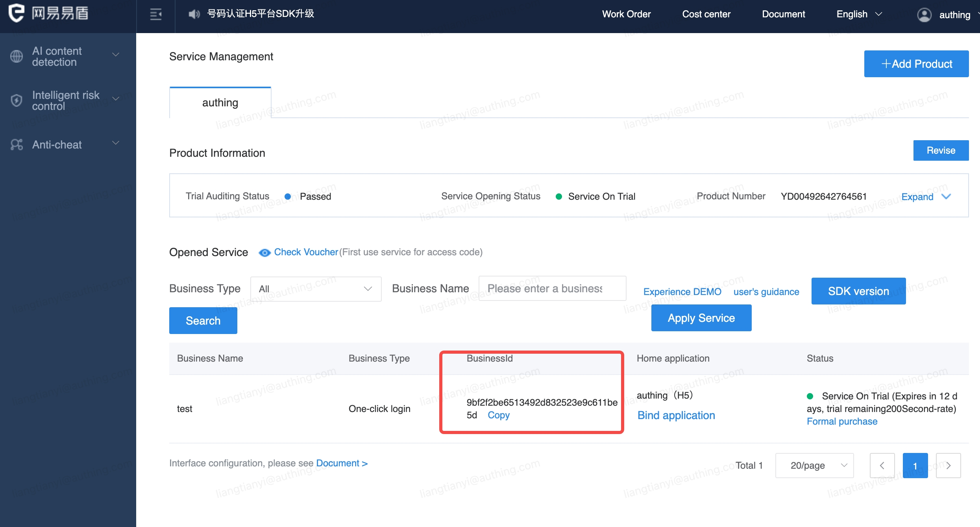
Task: Click the speaker announcement icon
Action: click(x=194, y=14)
